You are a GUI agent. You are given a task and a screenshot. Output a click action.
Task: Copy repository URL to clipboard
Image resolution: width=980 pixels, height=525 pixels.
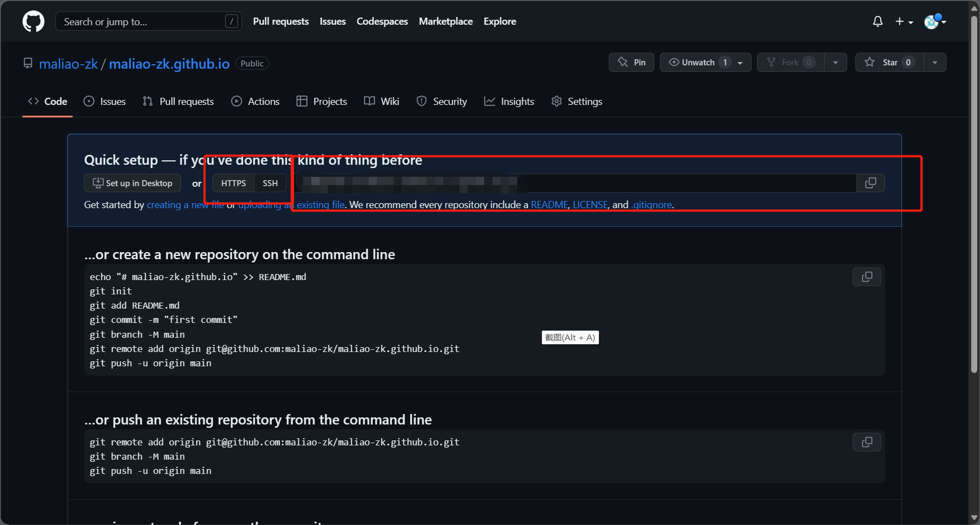[x=871, y=183]
